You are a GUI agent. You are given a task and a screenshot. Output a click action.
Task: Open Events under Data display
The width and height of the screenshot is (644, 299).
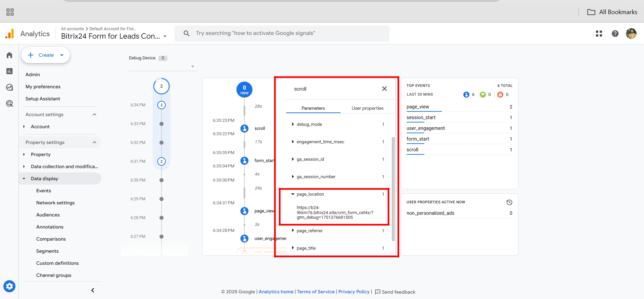tap(44, 191)
